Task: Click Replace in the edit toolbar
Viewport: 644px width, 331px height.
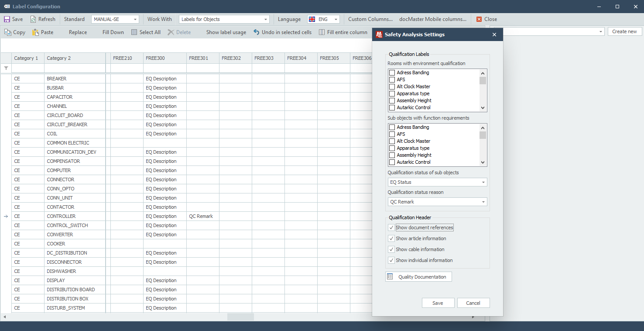Action: pos(78,32)
